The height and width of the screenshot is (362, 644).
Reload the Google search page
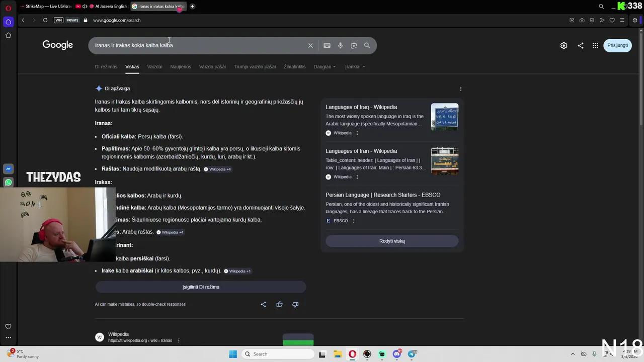pos(45,20)
